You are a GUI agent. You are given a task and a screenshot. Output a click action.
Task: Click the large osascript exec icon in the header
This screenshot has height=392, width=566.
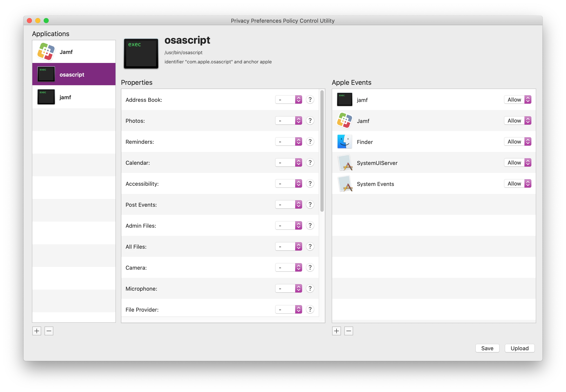(141, 53)
